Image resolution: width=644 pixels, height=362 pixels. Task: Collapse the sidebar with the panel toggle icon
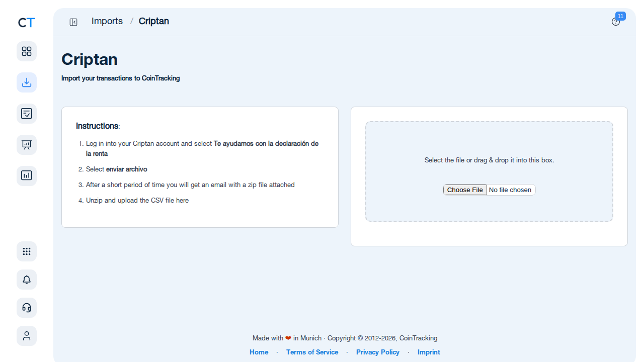coord(73,22)
